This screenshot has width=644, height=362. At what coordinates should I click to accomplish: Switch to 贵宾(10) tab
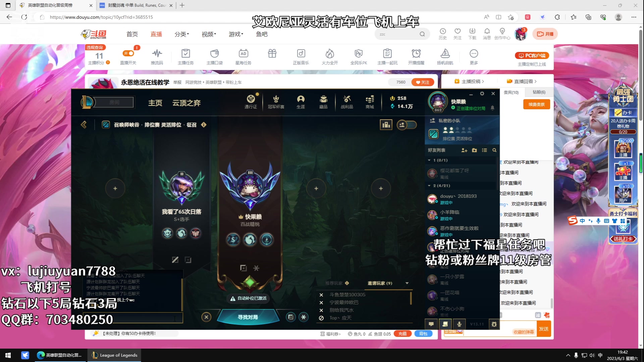pyautogui.click(x=511, y=93)
